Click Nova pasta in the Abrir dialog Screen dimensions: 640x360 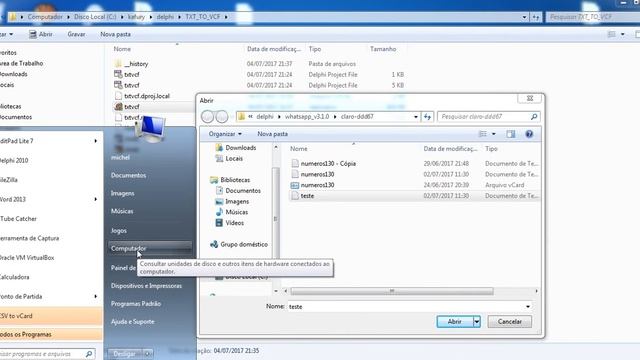pos(272,134)
